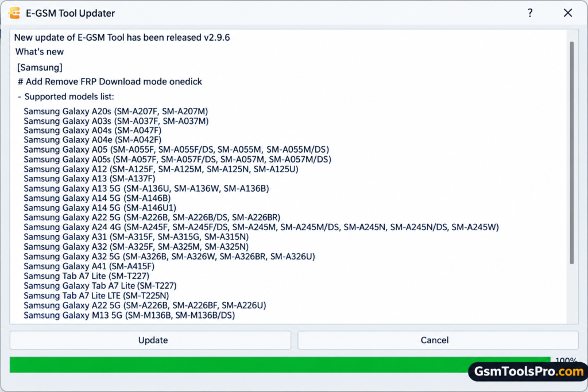
Task: Select the Galaxy A31 (SM-A315F) row
Action: 136,237
